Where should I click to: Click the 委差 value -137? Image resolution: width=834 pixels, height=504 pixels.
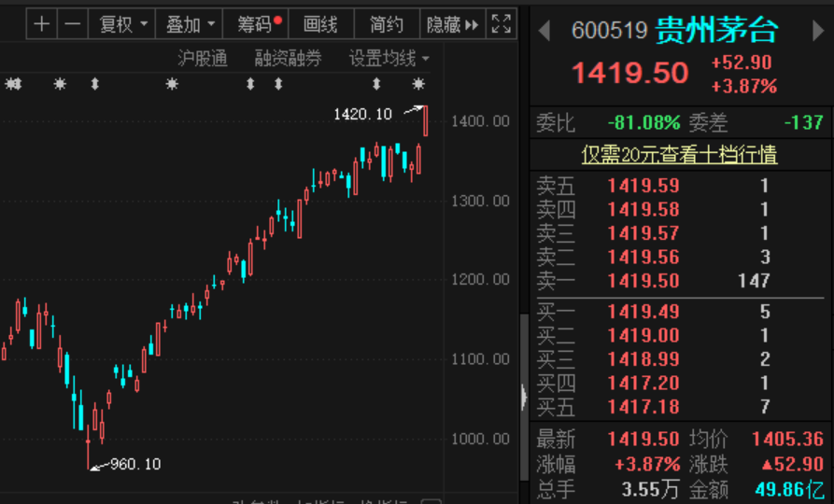804,123
